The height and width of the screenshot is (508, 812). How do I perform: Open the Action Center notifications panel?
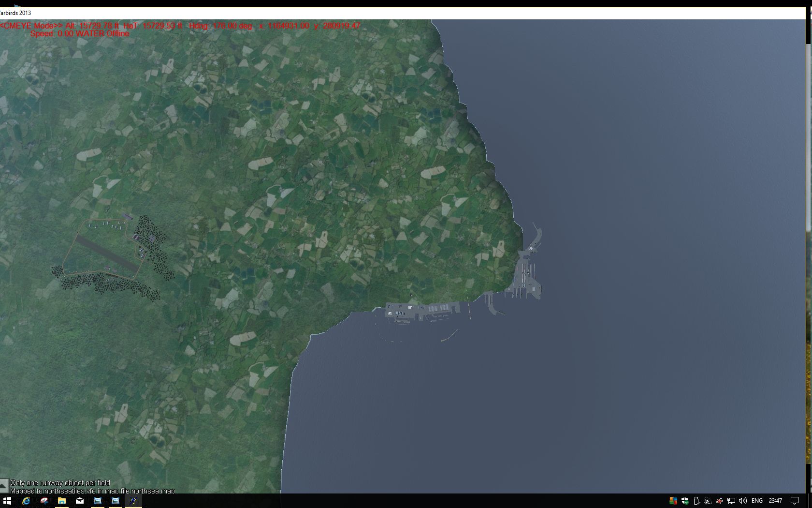[795, 501]
